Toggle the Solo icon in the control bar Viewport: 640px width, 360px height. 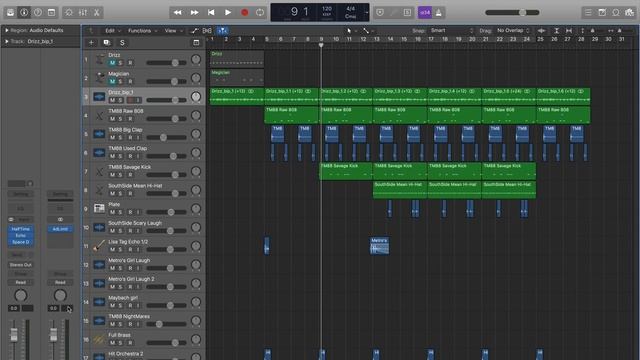[x=407, y=13]
